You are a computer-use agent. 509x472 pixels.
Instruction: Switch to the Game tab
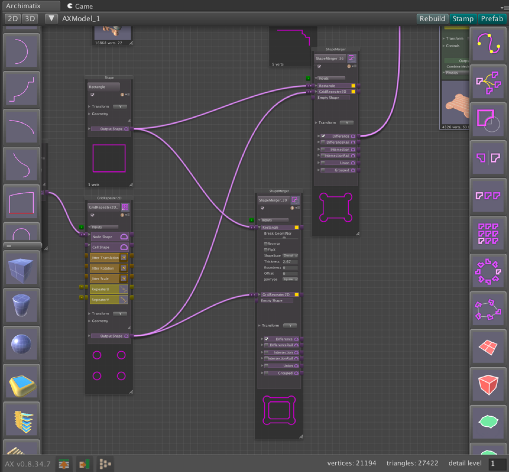click(80, 6)
